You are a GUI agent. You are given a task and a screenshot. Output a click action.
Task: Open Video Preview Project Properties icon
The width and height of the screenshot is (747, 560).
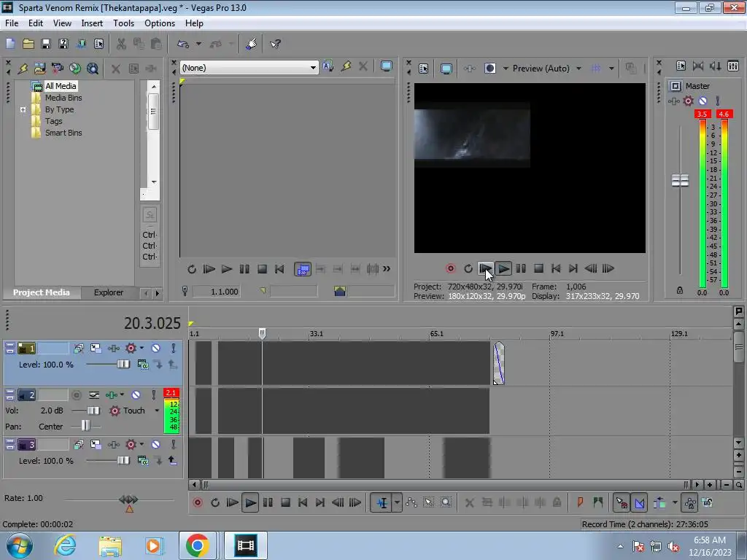(424, 69)
